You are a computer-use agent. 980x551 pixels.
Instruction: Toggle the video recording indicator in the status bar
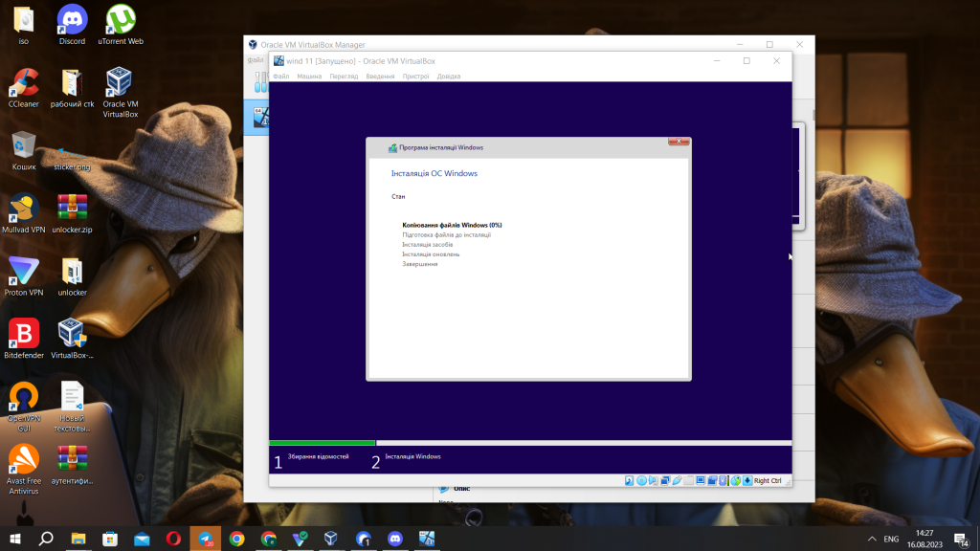coord(712,480)
